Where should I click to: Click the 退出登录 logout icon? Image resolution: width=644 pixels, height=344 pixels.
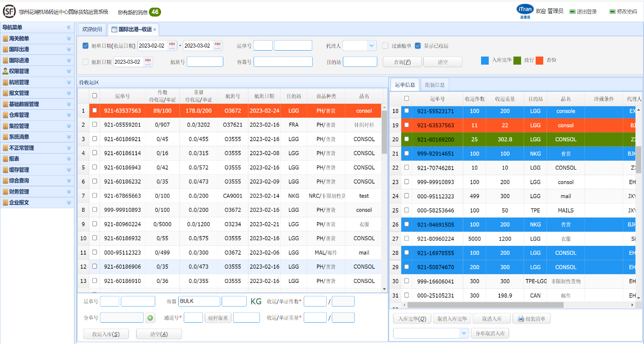(x=572, y=11)
